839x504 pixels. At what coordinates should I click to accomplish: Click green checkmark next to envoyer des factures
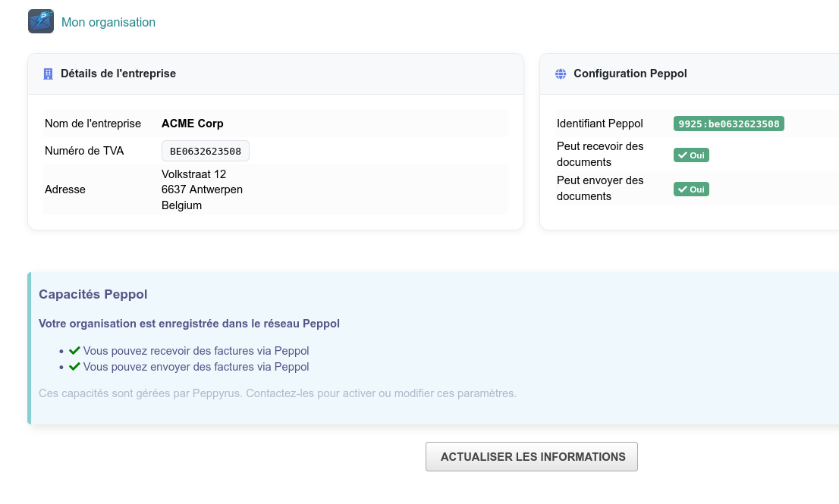point(74,367)
